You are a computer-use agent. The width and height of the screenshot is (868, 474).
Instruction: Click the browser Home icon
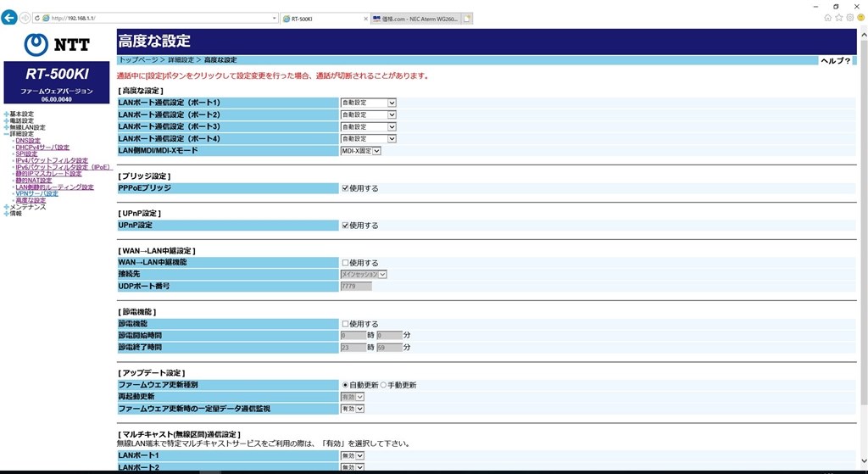[x=827, y=18]
